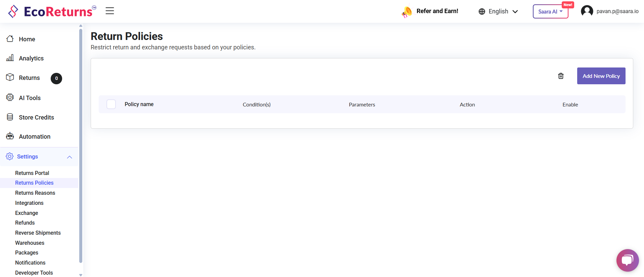Tick the select-all policies checkbox

tap(111, 104)
